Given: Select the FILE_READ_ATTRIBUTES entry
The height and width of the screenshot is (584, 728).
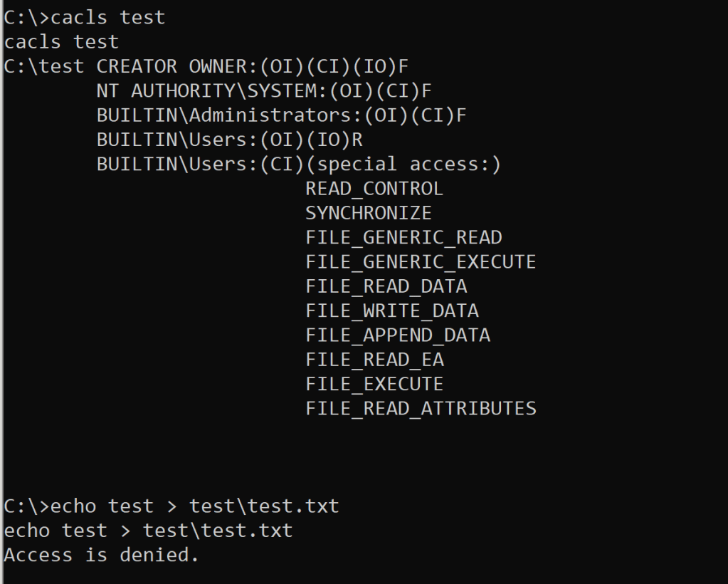Looking at the screenshot, I should tap(421, 408).
